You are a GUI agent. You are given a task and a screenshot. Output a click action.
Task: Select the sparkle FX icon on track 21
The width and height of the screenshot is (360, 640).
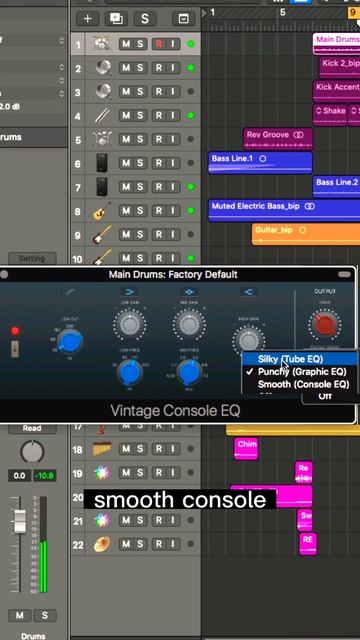click(x=102, y=520)
